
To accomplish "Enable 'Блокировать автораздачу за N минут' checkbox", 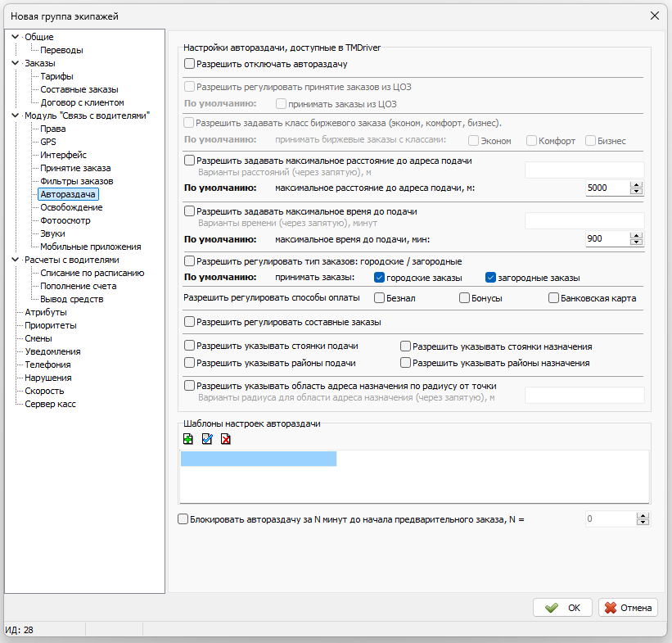I will coord(183,519).
